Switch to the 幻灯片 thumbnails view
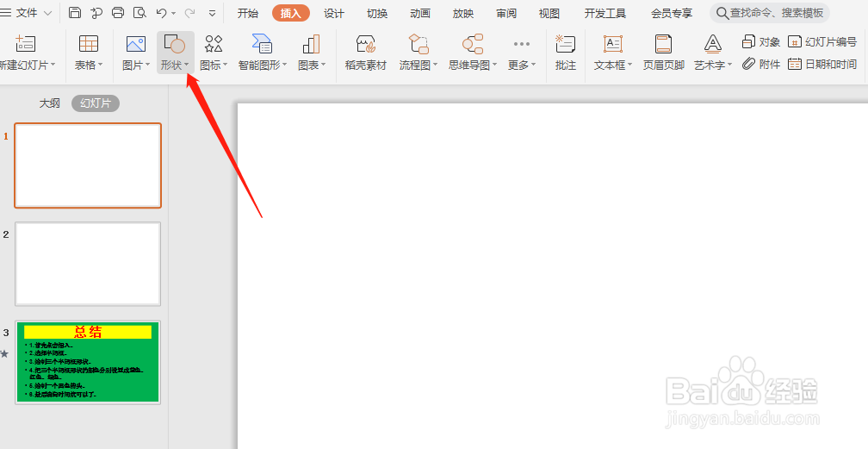 (x=96, y=103)
